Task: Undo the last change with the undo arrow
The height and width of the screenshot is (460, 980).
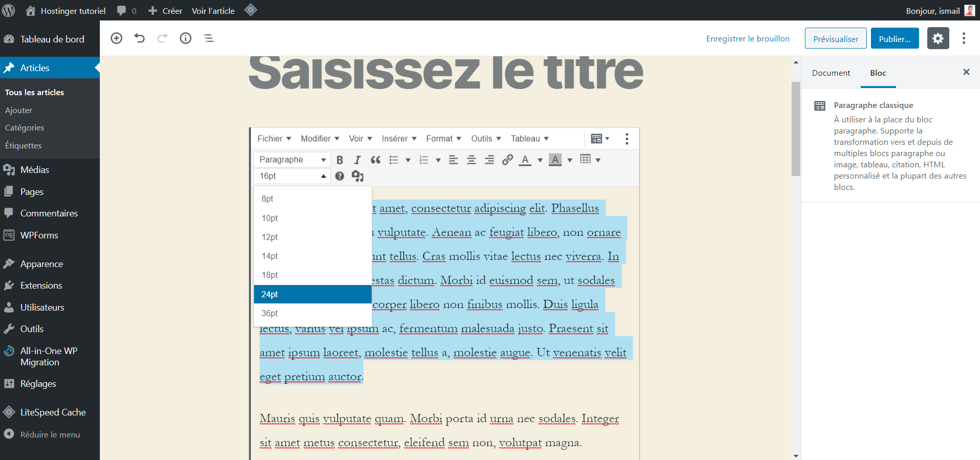Action: [x=139, y=38]
